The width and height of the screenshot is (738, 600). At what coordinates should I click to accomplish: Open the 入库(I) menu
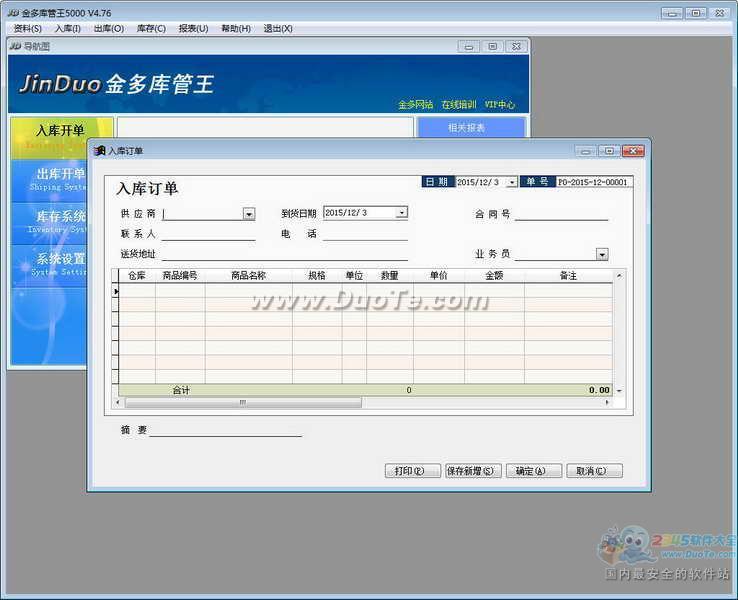click(x=67, y=28)
